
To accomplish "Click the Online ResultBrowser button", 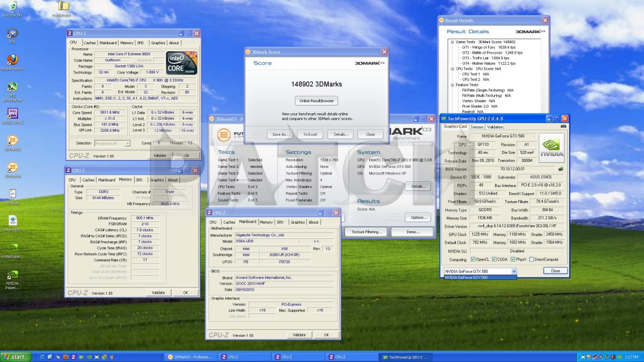I will [x=316, y=101].
